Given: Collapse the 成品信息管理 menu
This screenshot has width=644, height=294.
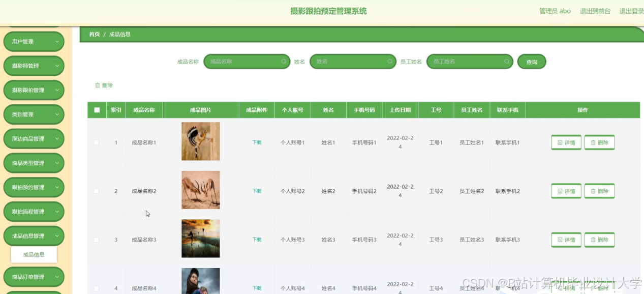Looking at the screenshot, I should tap(34, 236).
